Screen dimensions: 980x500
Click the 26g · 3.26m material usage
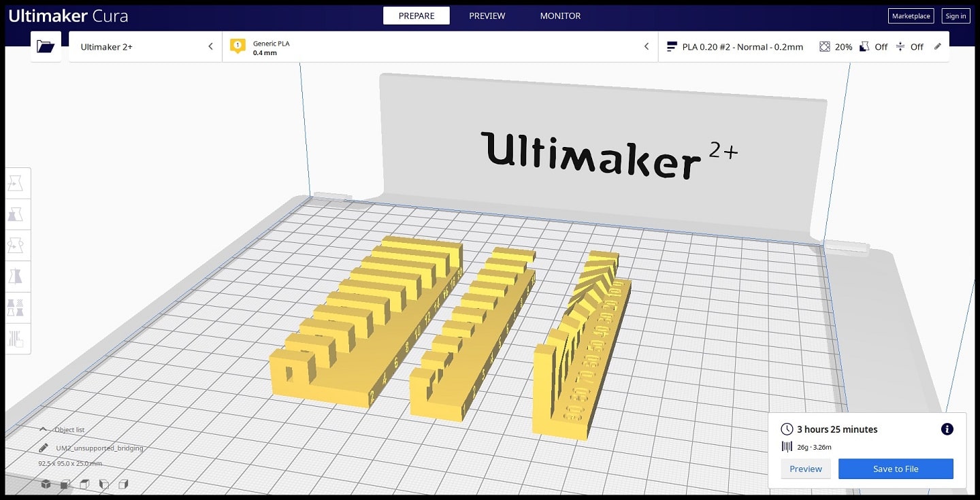[x=814, y=447]
